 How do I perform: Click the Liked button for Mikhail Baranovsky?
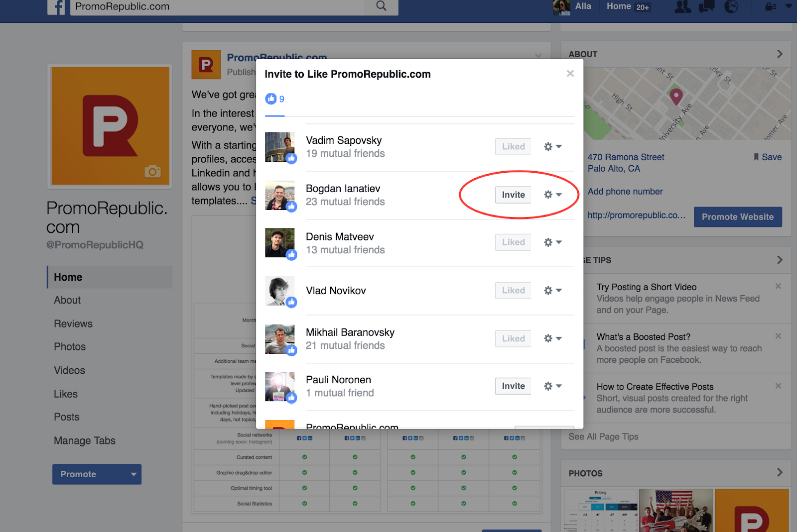(x=513, y=338)
